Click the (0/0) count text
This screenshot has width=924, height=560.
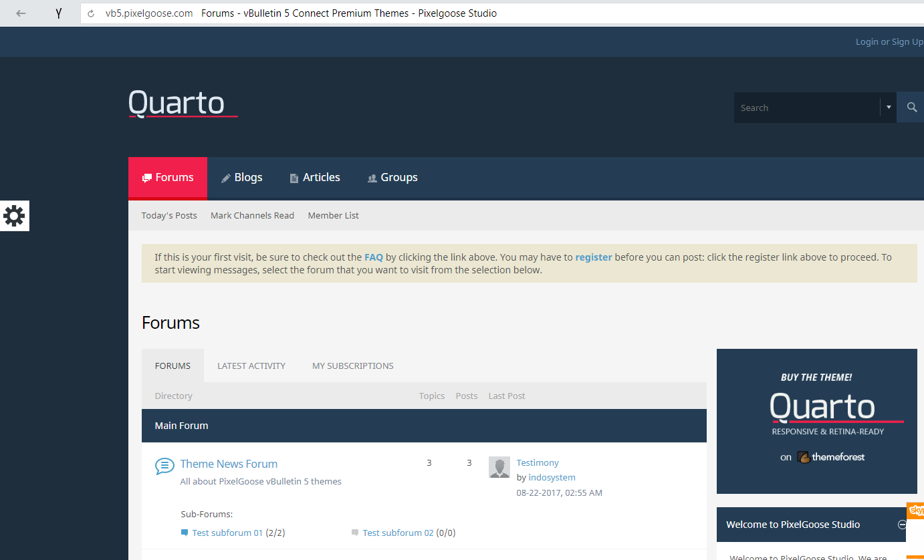[x=446, y=533]
